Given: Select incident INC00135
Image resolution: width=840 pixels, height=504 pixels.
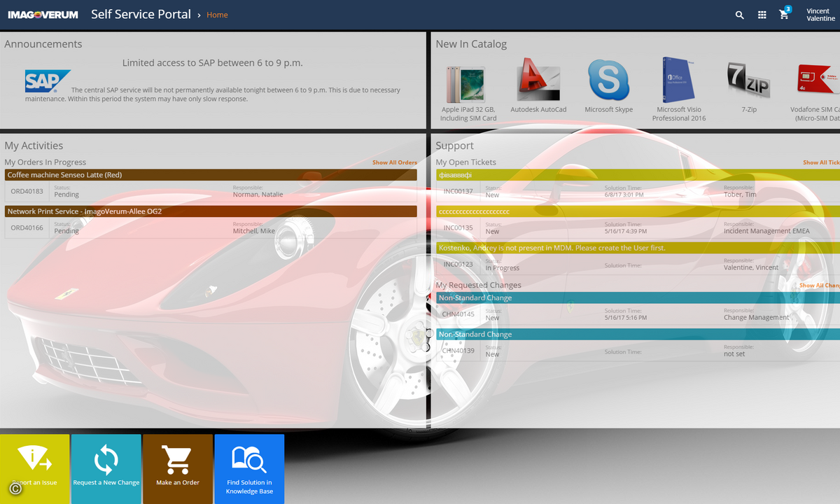Looking at the screenshot, I should point(458,227).
